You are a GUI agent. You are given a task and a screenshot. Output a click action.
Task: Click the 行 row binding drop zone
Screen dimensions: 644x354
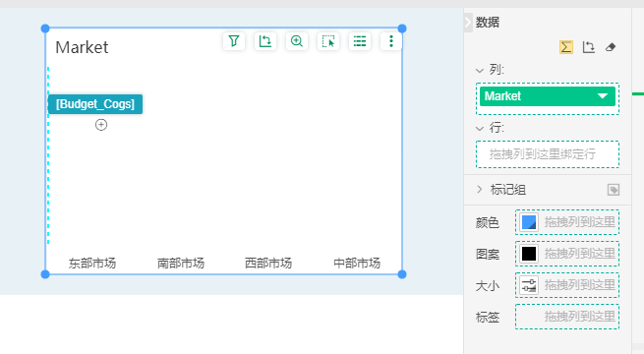(x=548, y=154)
